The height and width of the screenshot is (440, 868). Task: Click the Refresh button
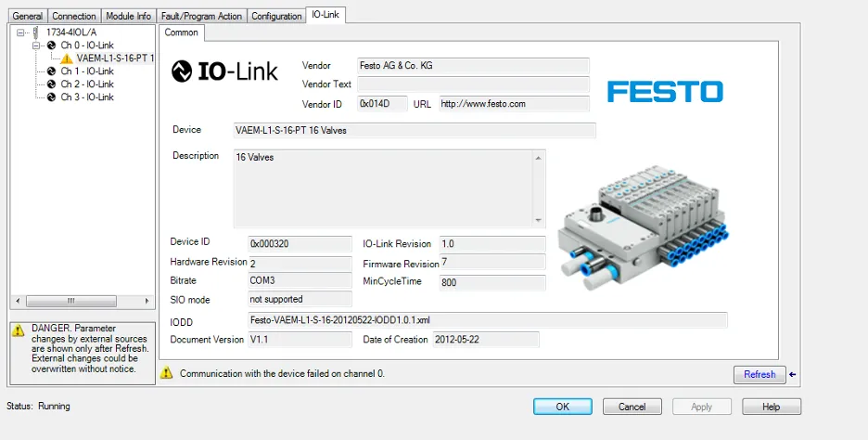click(x=759, y=375)
